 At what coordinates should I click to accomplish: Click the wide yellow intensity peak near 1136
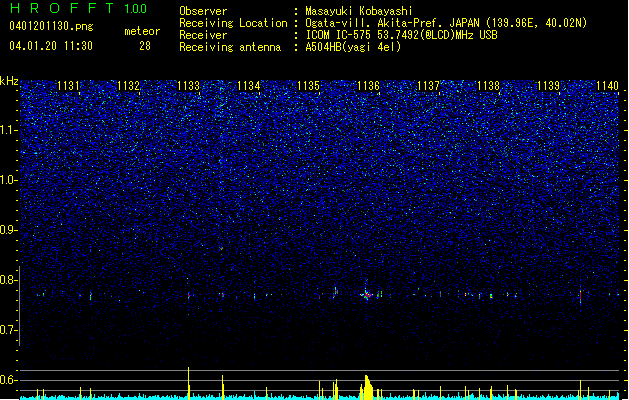pos(367,387)
